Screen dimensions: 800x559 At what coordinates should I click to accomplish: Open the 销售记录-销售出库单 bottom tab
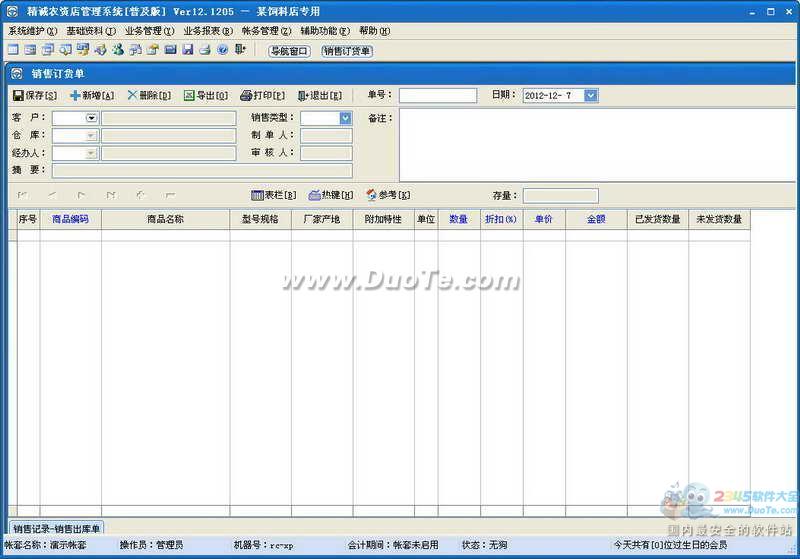[x=56, y=528]
